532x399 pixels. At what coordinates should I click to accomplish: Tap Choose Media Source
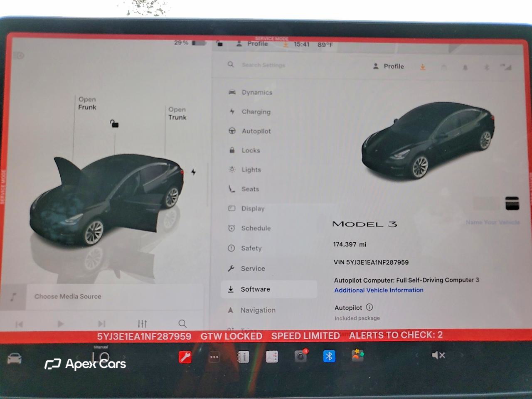point(68,296)
